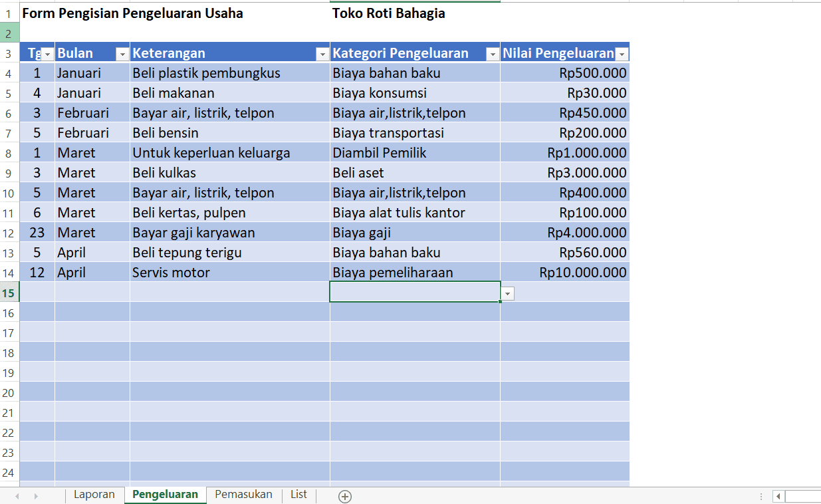
Task: Select the Pengeluaran sheet tab
Action: pos(165,495)
